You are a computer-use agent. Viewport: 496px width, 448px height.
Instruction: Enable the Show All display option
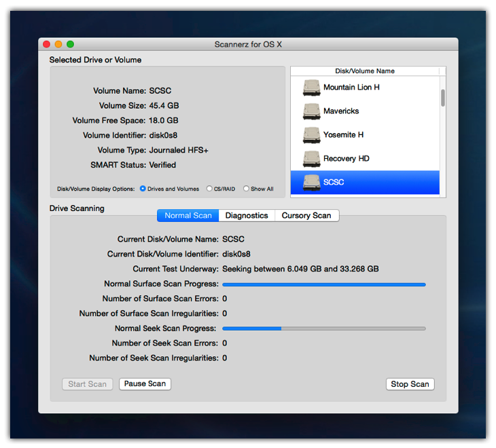(x=246, y=189)
